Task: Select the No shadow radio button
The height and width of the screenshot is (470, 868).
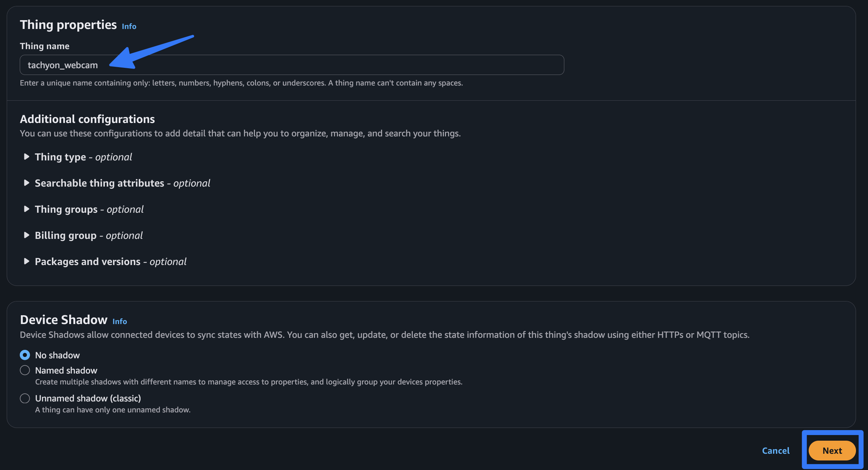Action: 25,355
